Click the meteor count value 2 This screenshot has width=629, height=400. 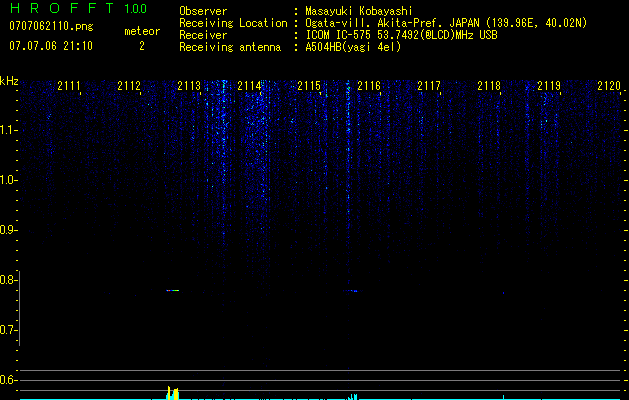142,46
